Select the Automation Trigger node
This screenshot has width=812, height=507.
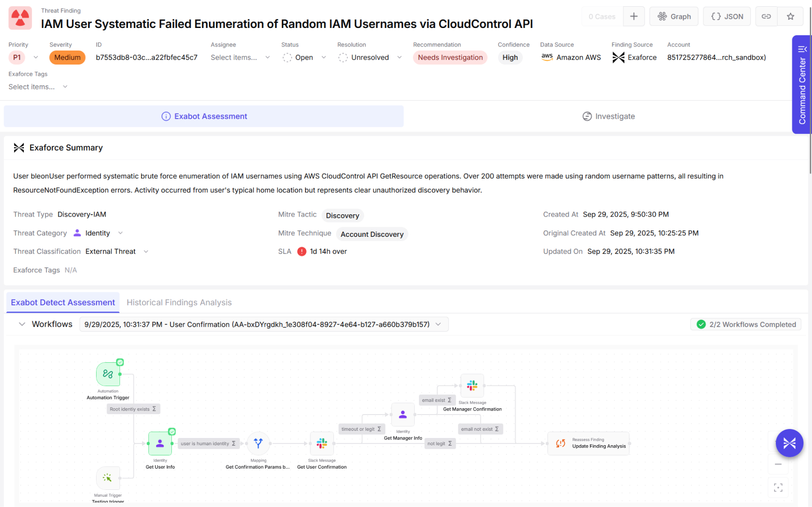(108, 374)
